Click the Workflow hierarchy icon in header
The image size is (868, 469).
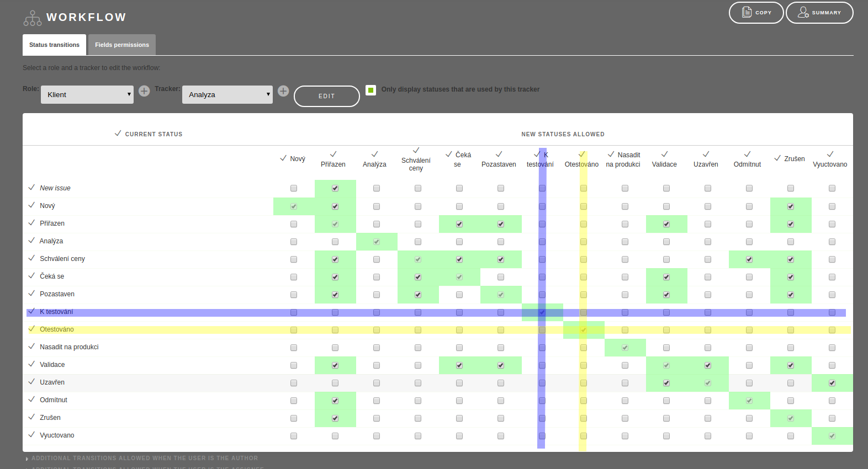[32, 18]
